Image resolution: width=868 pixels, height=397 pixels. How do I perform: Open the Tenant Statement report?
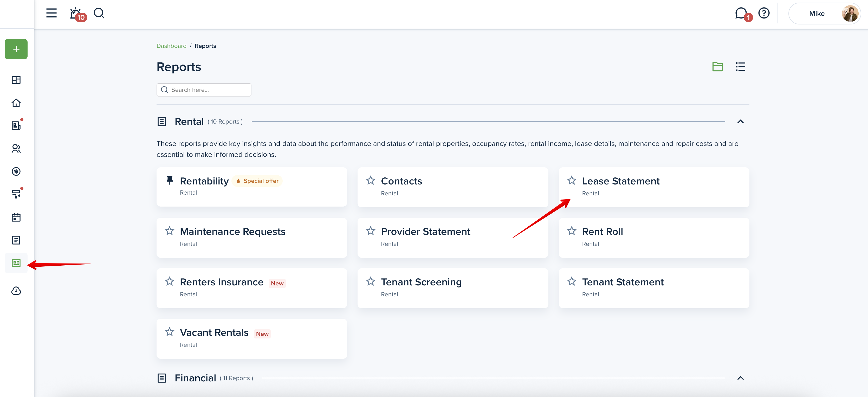click(x=654, y=289)
